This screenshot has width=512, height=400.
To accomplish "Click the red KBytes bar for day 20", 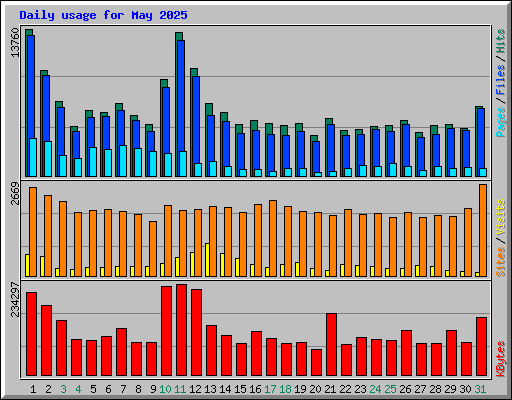I will point(316,362).
